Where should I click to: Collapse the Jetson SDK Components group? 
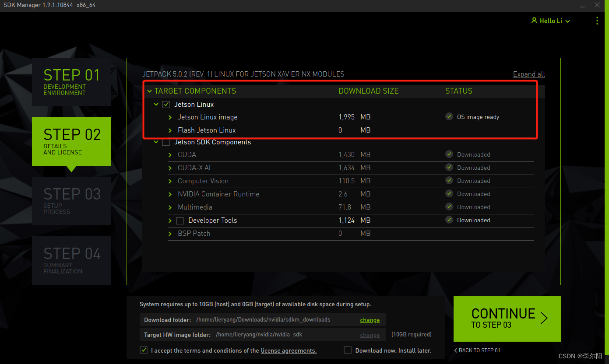(156, 142)
